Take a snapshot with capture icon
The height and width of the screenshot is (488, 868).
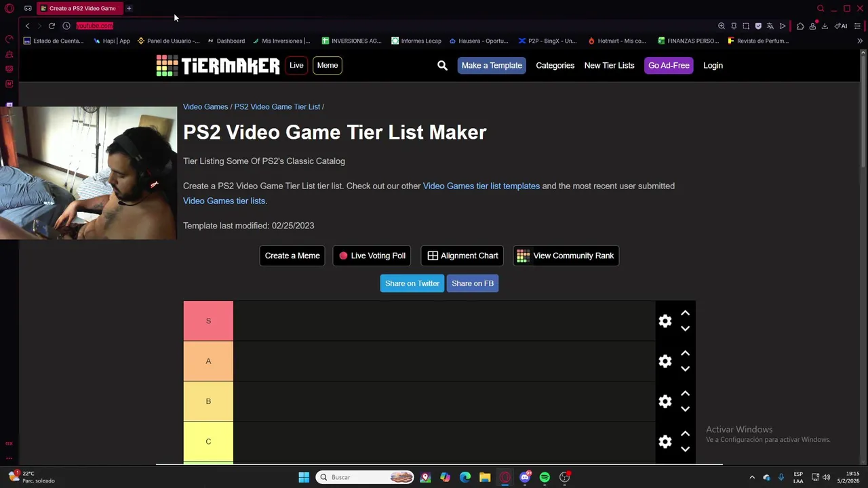746,26
